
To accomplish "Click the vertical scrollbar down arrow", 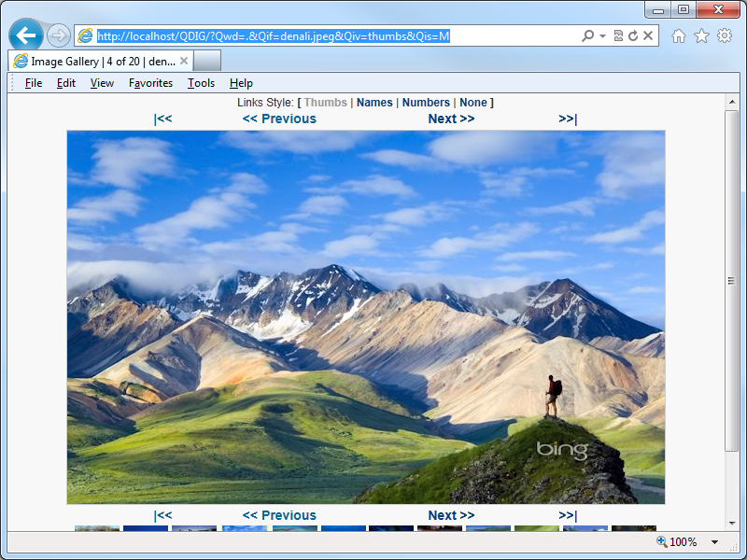I will (732, 523).
